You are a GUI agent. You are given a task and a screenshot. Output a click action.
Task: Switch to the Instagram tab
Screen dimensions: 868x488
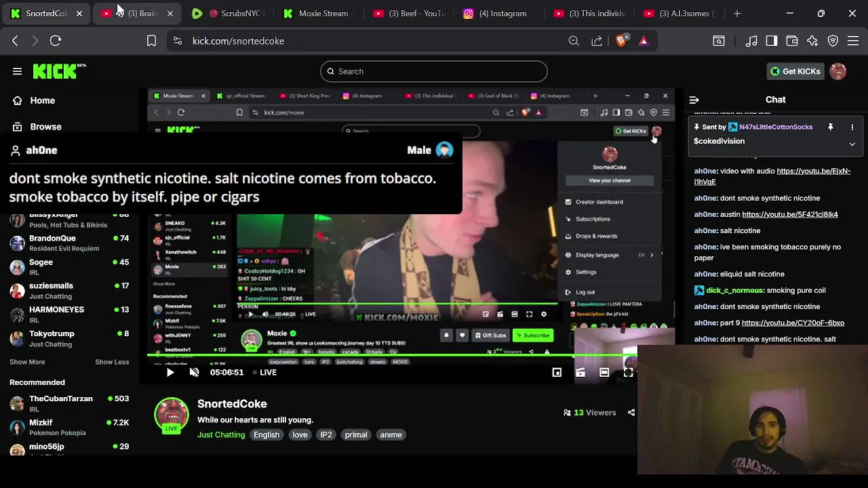pos(499,14)
